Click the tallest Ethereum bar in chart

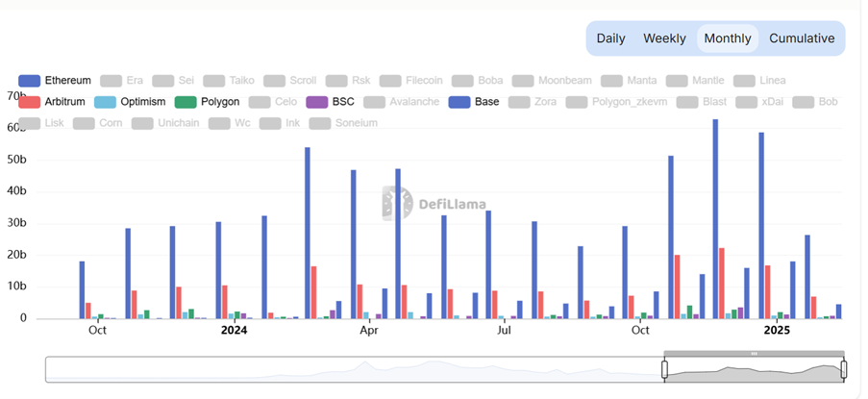point(715,219)
